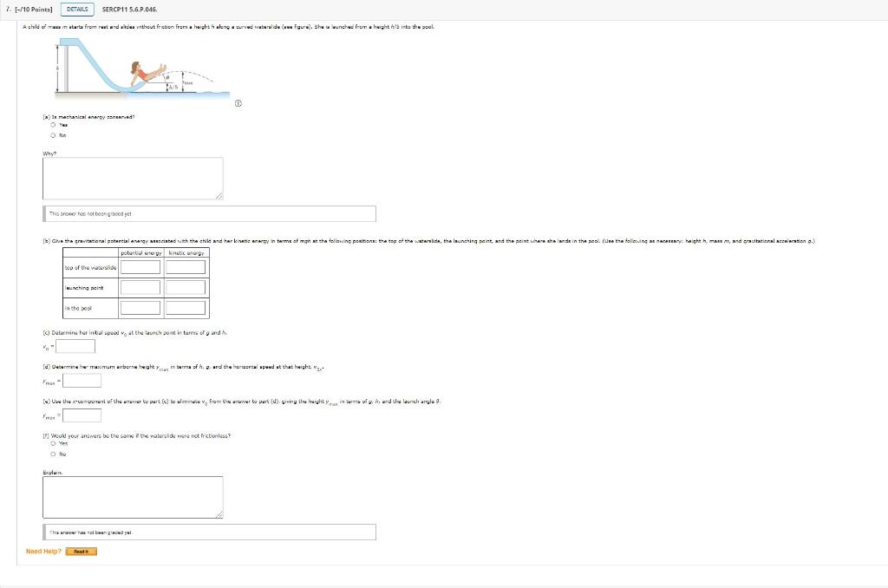Image resolution: width=888 pixels, height=588 pixels.
Task: Click kinetic energy field for top of waterslide
Action: (185, 267)
